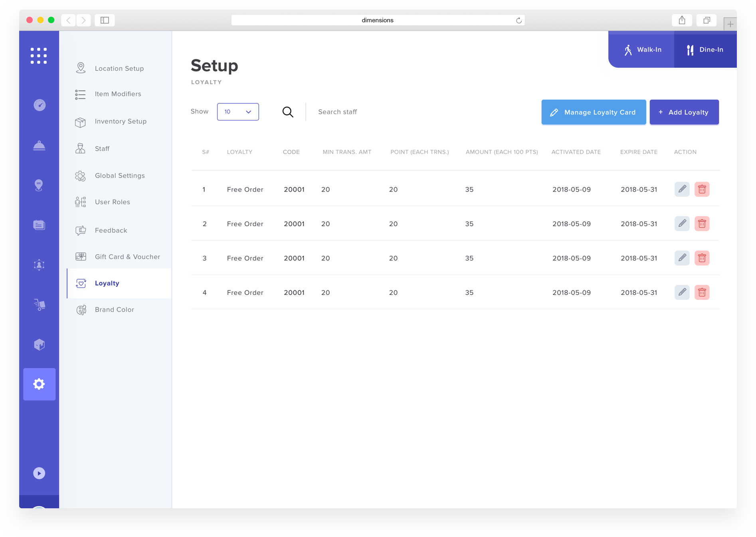Viewport: 756px width, 537px height.
Task: Click the Add Loyalty button
Action: (684, 112)
